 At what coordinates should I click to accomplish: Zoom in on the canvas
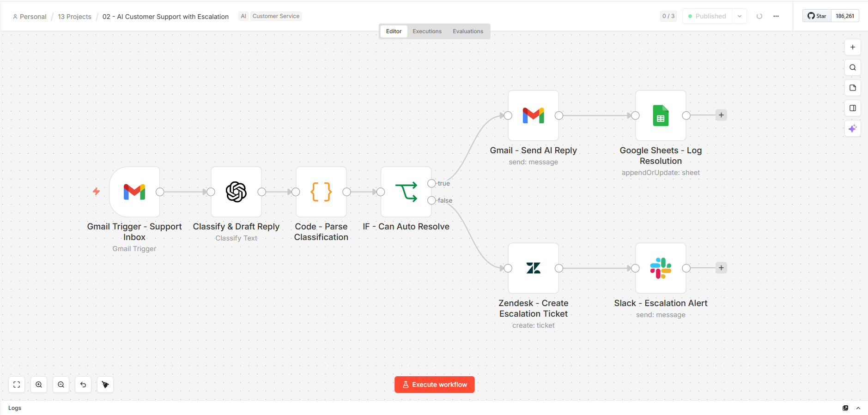coord(39,385)
